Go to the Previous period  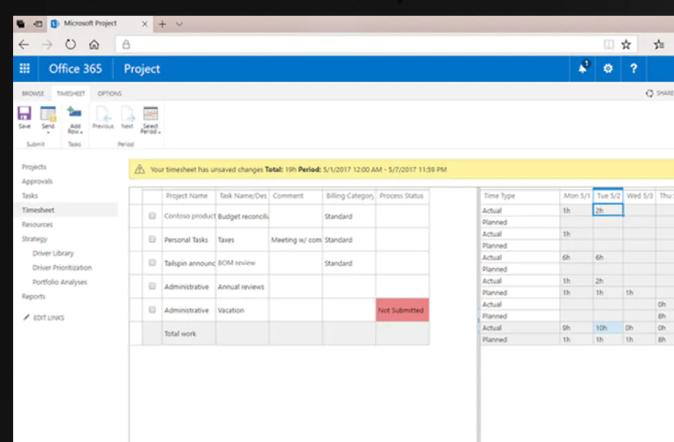point(103,117)
